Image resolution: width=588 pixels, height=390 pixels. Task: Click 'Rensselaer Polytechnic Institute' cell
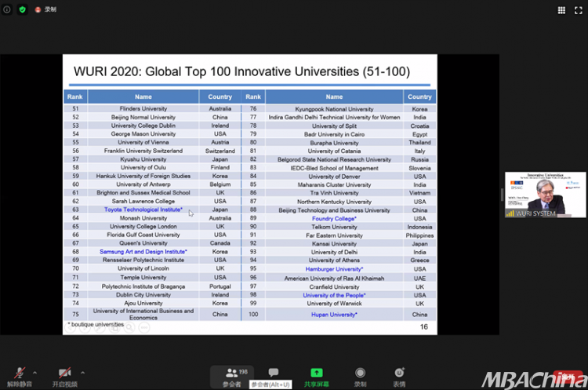click(x=143, y=260)
